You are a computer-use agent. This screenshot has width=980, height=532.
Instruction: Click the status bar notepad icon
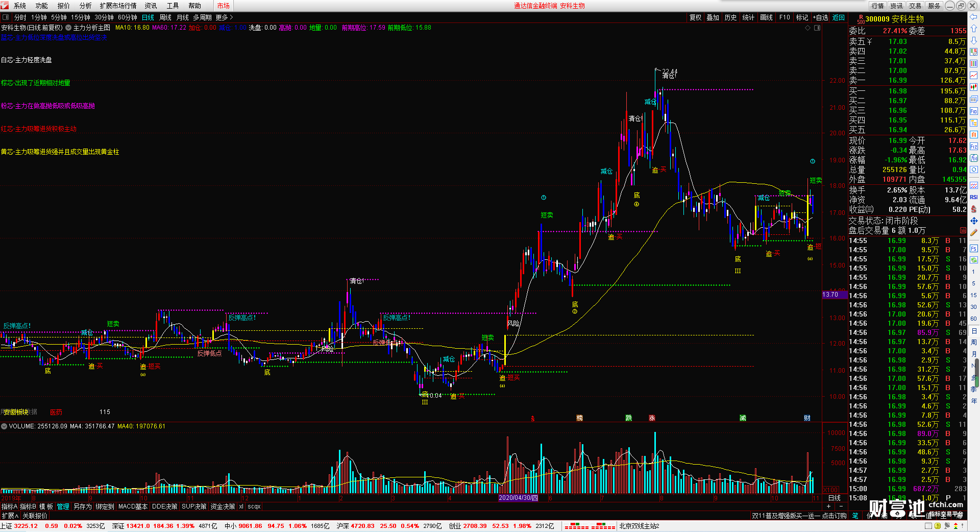click(x=928, y=526)
